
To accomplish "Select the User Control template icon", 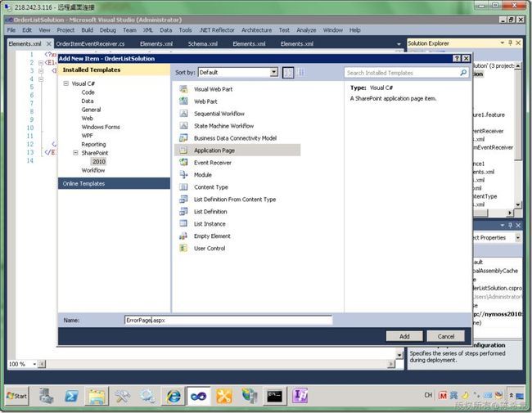I will (x=183, y=248).
